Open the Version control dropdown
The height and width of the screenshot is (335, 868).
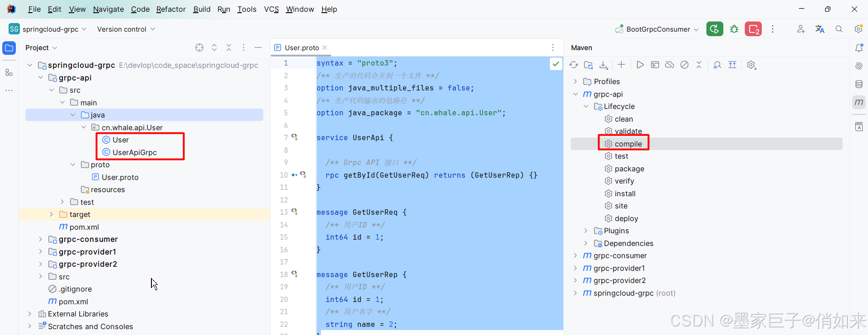point(126,29)
